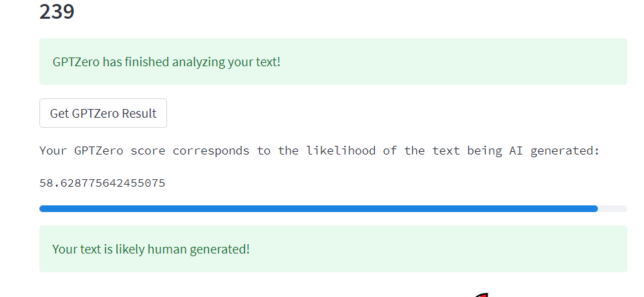
Task: Click the score likelihood description text
Action: [319, 151]
